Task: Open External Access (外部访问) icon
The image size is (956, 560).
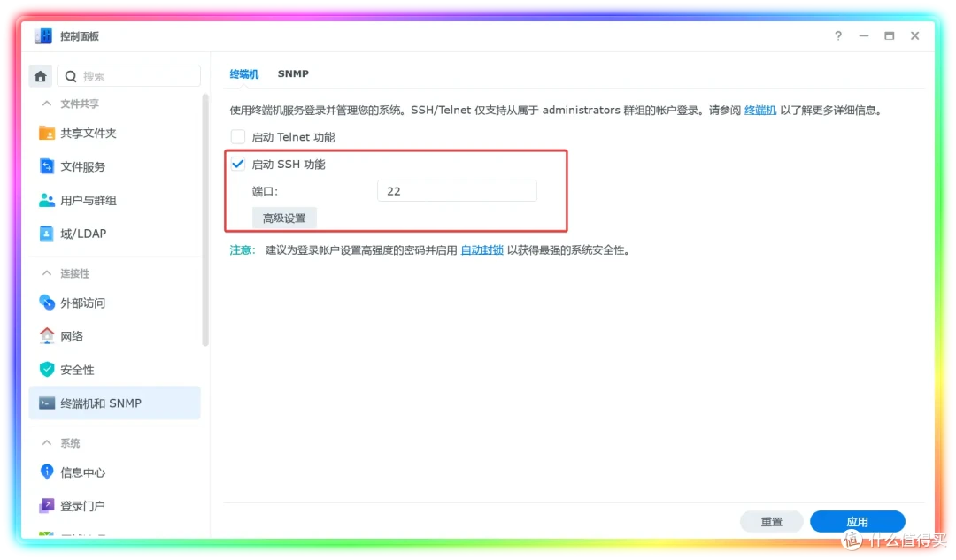Action: tap(46, 303)
